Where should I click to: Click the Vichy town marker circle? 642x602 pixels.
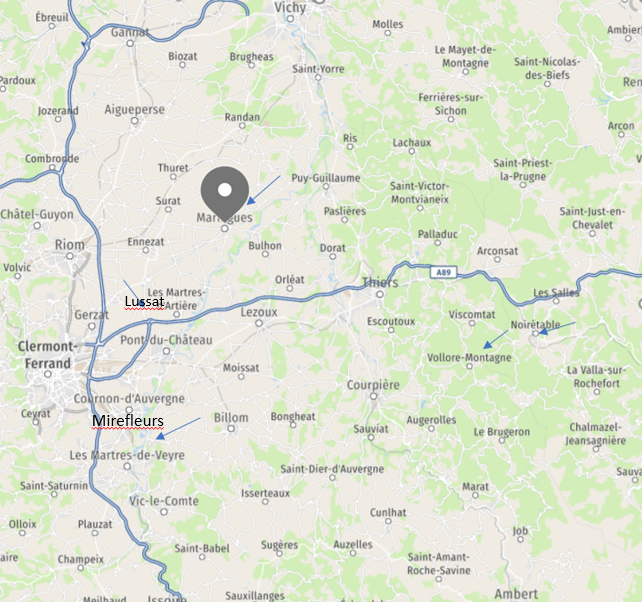pyautogui.click(x=290, y=19)
